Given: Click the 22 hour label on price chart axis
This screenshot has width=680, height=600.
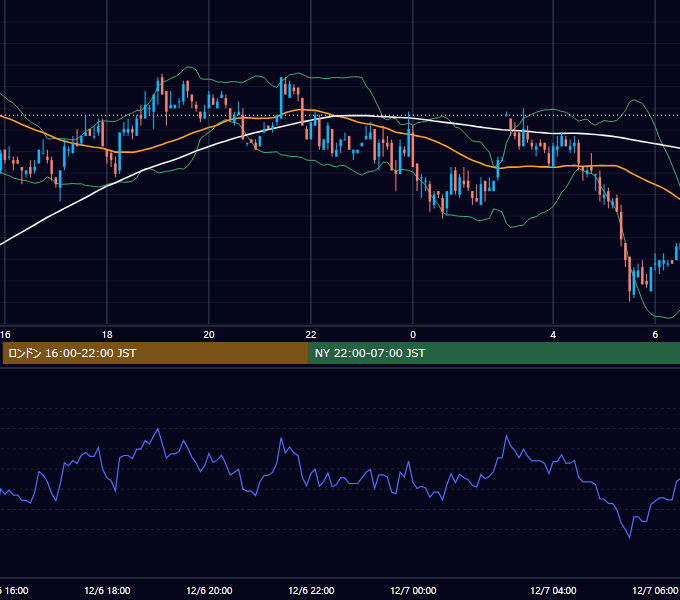Looking at the screenshot, I should [311, 335].
